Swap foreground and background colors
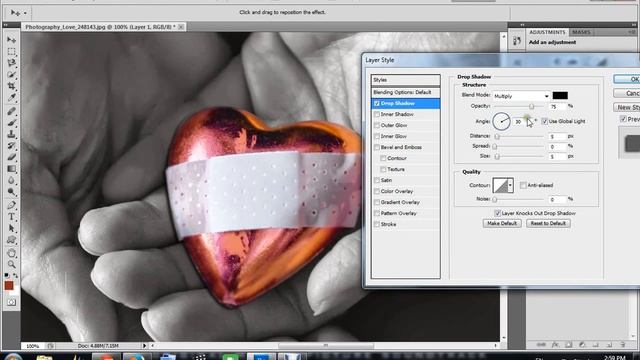This screenshot has width=640, height=360. click(x=16, y=276)
